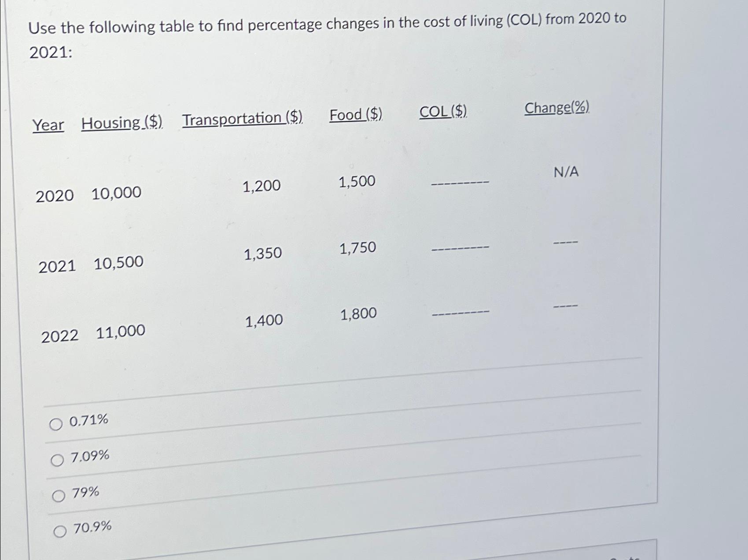Click the blank COL field for 2020
Viewport: 748px width, 560px height.
click(460, 182)
